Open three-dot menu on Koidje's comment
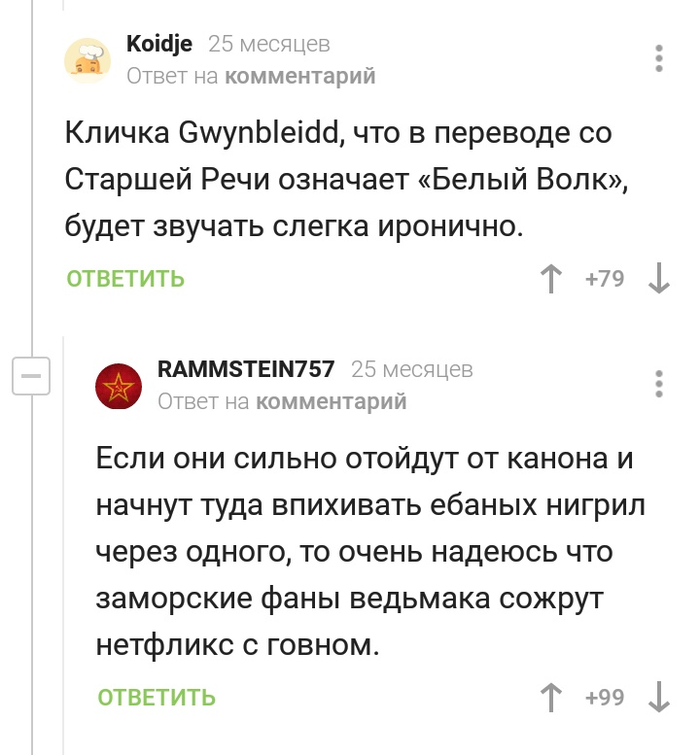This screenshot has width=700, height=755. pyautogui.click(x=659, y=58)
